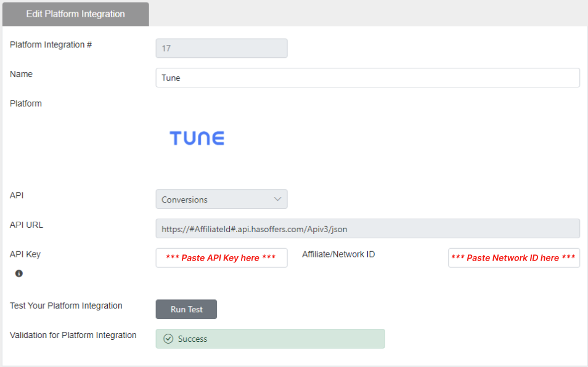
Task: Click the Name input field containing Tune
Action: 367,78
